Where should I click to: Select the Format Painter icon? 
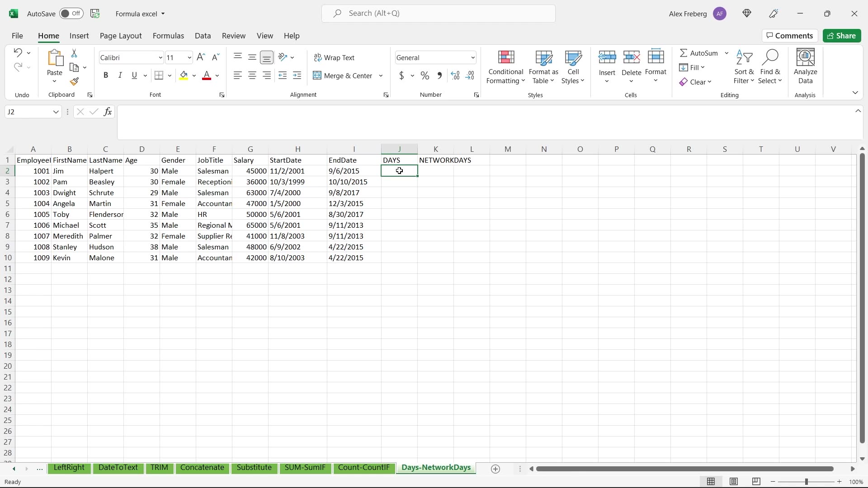(x=74, y=82)
